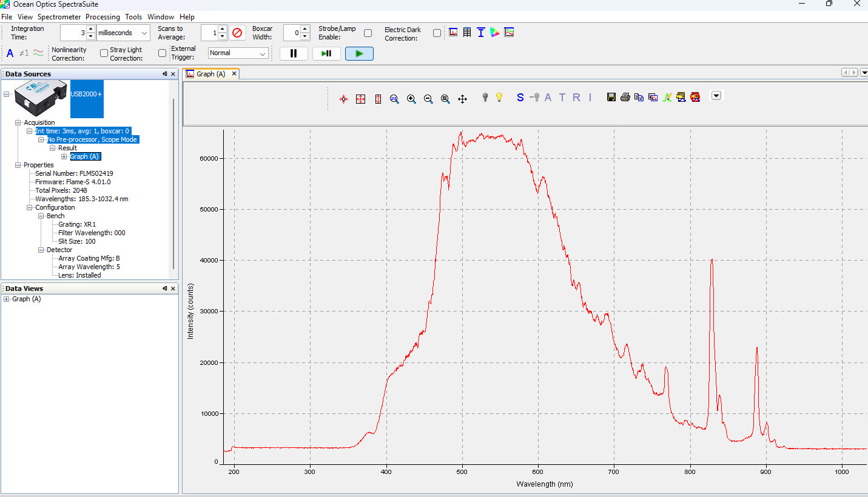Screen dimensions: 868x497
Task: Open the File menu
Action: coord(7,17)
